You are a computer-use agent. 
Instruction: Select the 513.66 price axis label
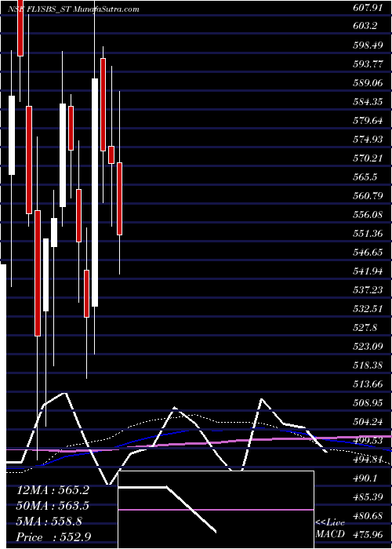[368, 385]
